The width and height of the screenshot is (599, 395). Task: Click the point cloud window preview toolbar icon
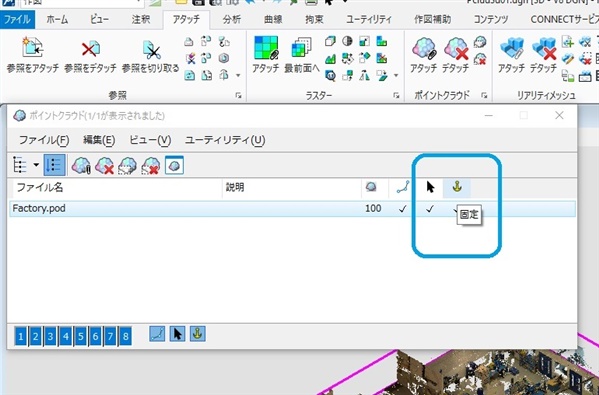[x=174, y=165]
